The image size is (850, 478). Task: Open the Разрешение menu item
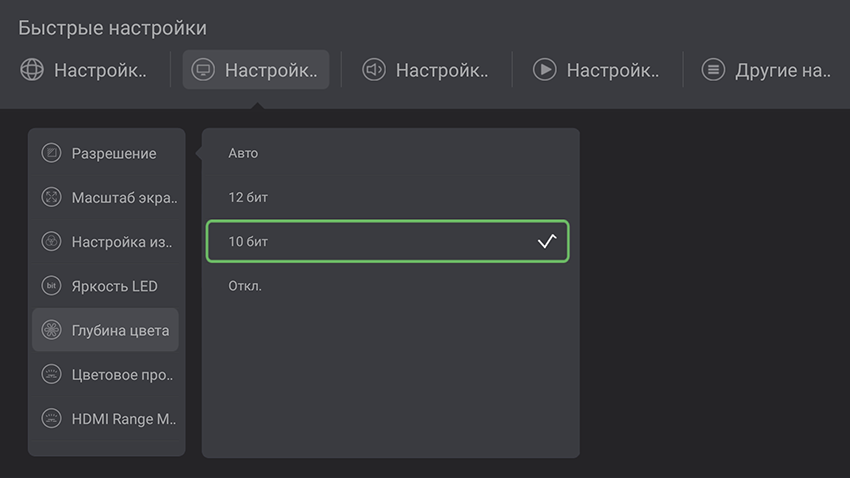point(114,153)
